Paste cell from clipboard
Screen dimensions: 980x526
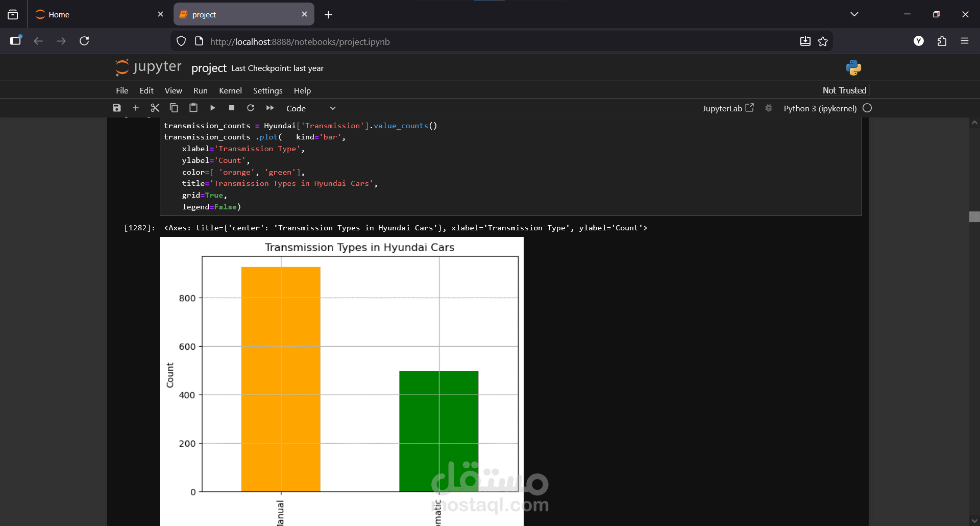tap(193, 108)
